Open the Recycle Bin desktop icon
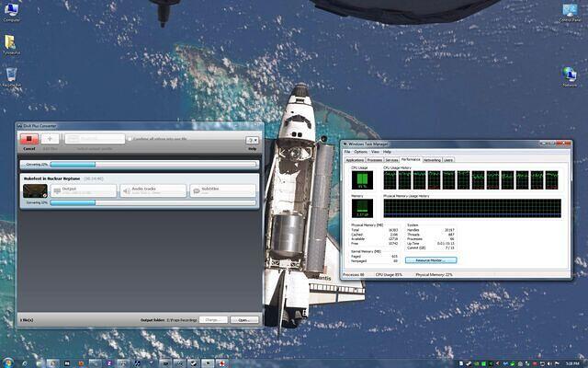 tap(11, 76)
